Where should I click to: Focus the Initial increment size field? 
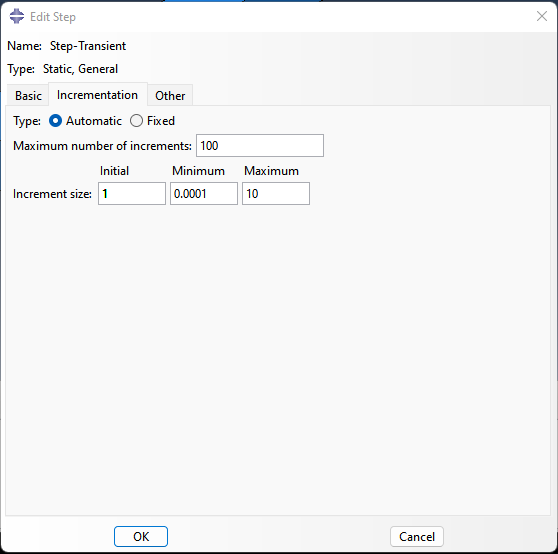click(x=132, y=194)
